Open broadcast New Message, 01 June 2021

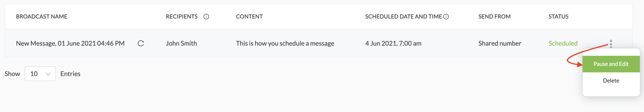70,44
